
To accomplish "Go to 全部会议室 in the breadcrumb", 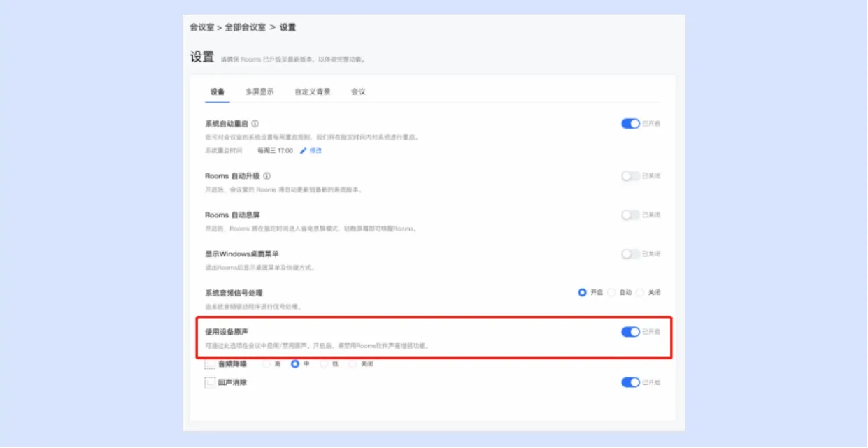I will [246, 27].
